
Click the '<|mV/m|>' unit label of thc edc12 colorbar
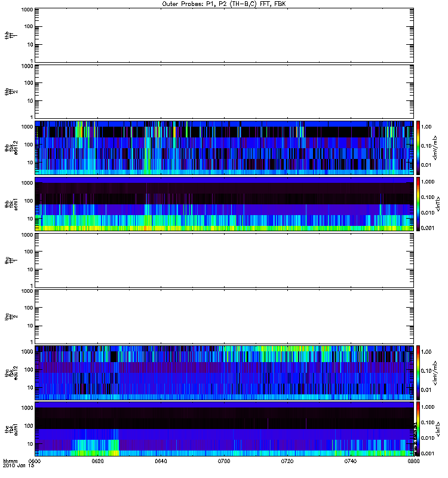pyautogui.click(x=435, y=372)
